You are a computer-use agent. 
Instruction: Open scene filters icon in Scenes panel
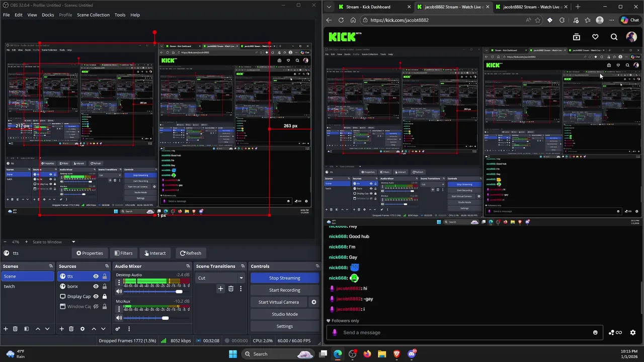point(26,329)
